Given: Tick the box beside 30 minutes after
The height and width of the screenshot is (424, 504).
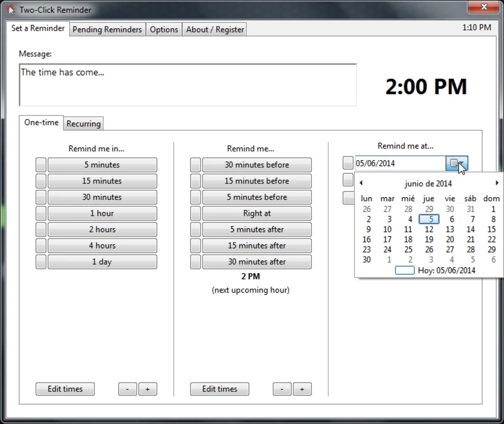Looking at the screenshot, I should coord(195,261).
